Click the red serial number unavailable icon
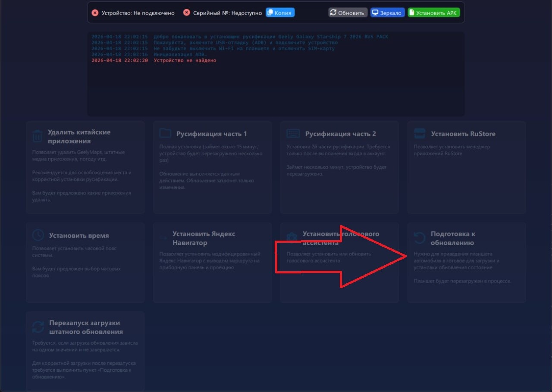Image resolution: width=552 pixels, height=392 pixels. point(186,13)
